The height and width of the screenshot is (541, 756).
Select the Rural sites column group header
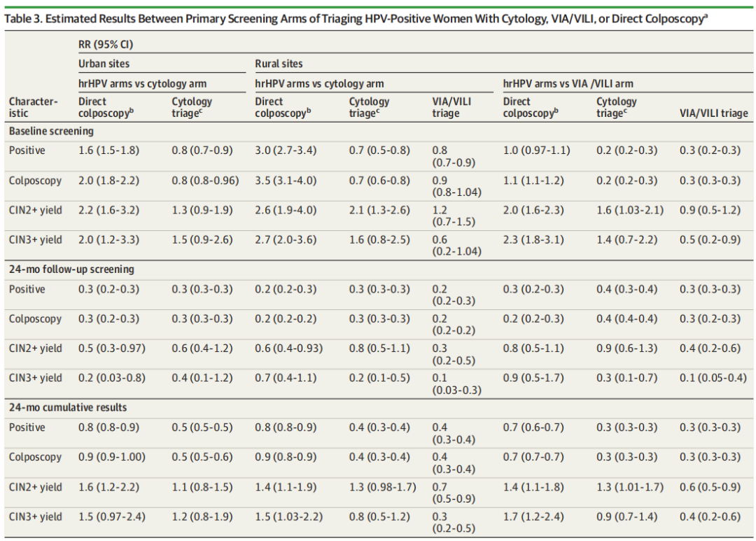pyautogui.click(x=279, y=64)
